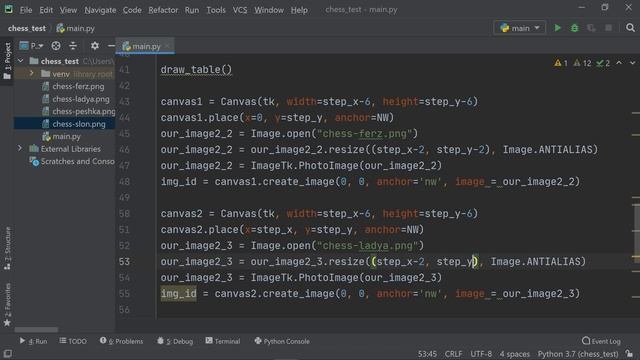Toggle tool window bars icon bottom-left
This screenshot has width=640, height=360.
coord(8,353)
